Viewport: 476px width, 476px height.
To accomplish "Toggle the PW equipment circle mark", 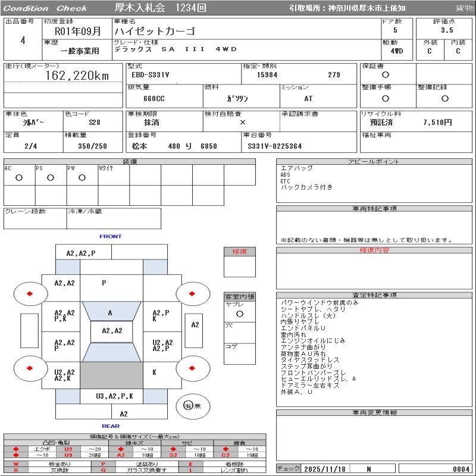I will coord(82,177).
